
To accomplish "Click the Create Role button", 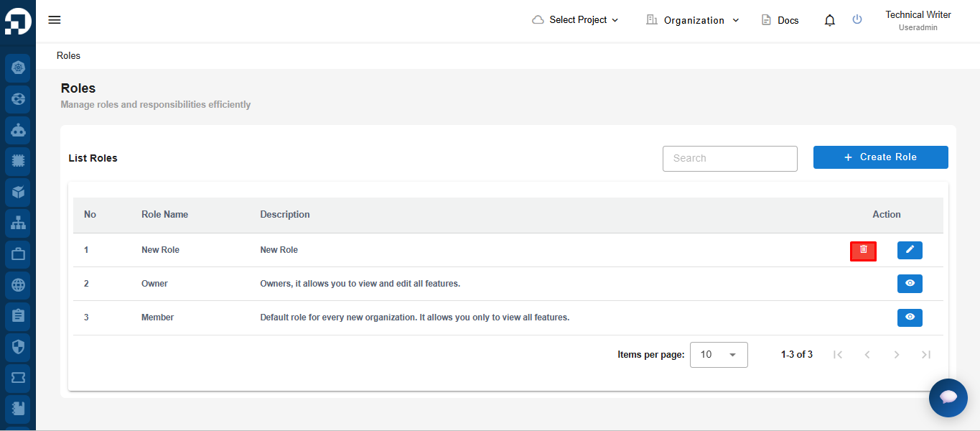I will [880, 157].
